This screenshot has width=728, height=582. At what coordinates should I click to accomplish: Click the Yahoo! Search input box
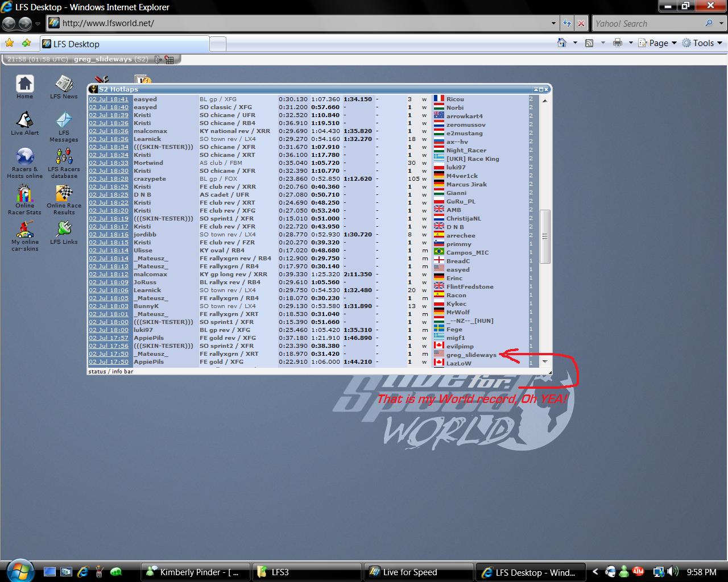coord(648,23)
